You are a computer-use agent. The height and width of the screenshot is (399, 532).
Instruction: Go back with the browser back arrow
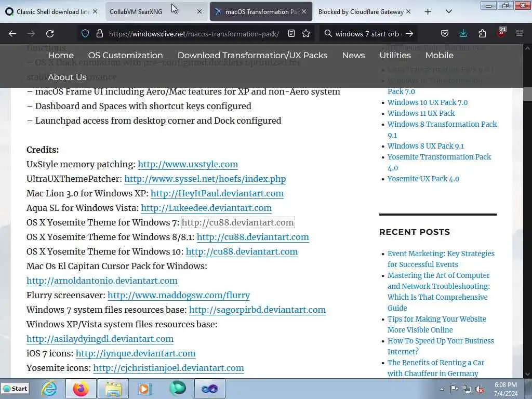12,34
